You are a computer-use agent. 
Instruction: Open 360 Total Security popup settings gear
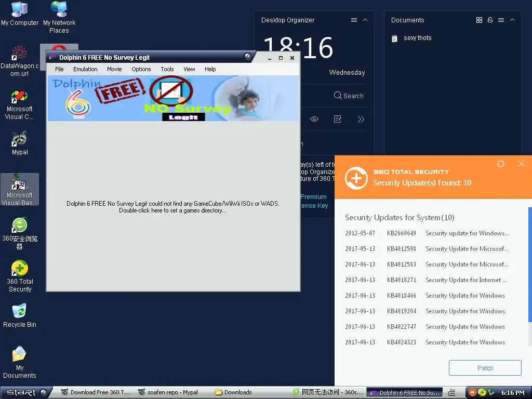point(501,164)
